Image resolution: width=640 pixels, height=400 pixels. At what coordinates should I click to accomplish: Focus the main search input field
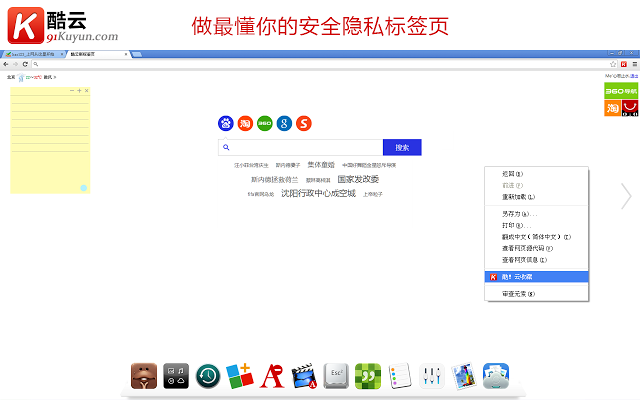pos(300,147)
